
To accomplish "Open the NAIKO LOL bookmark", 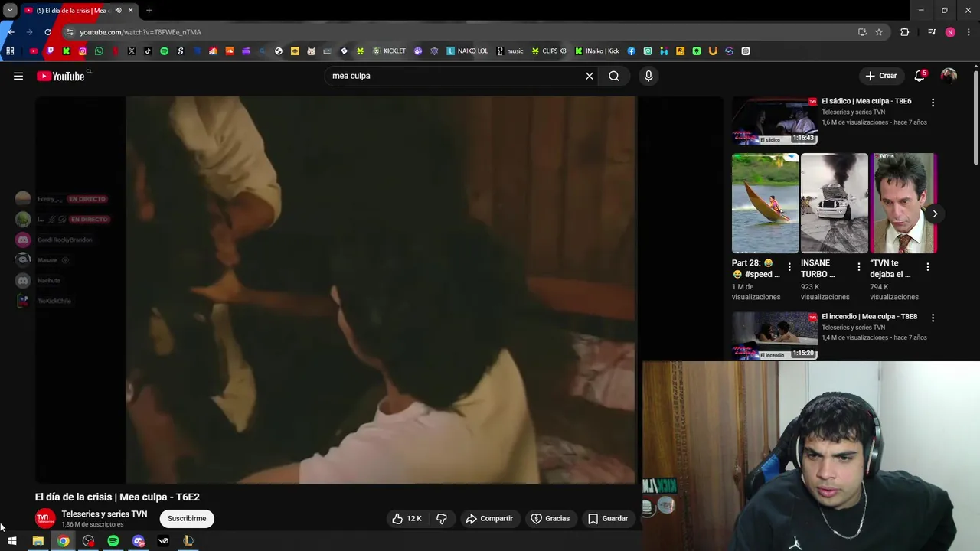I will tap(467, 51).
